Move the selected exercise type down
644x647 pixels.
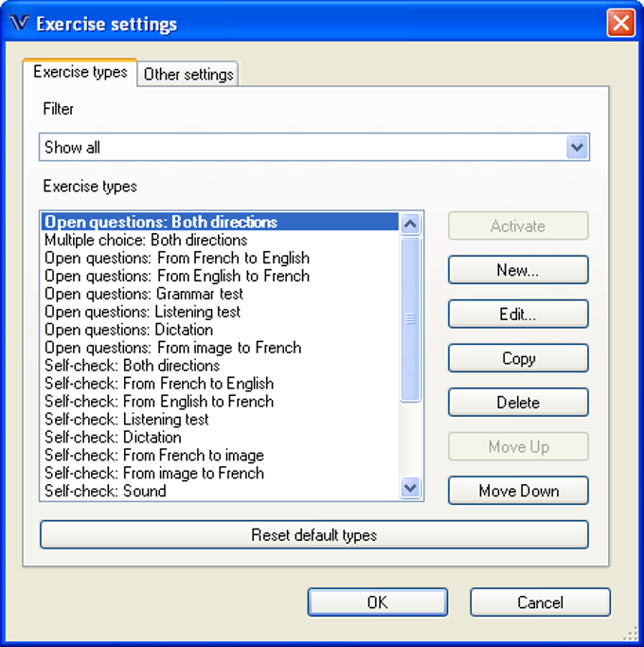[517, 491]
